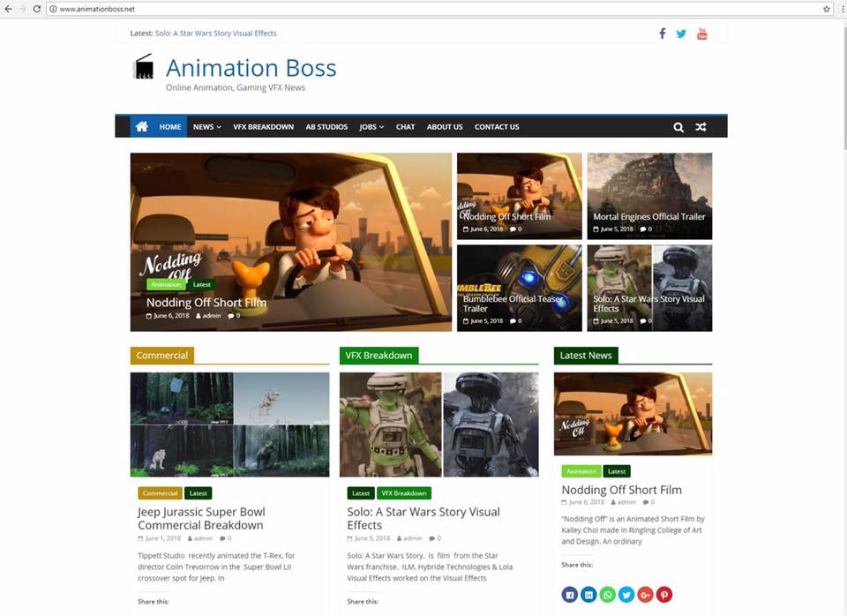Share Nodding Off on LinkedIn
This screenshot has height=616, width=847.
(588, 595)
